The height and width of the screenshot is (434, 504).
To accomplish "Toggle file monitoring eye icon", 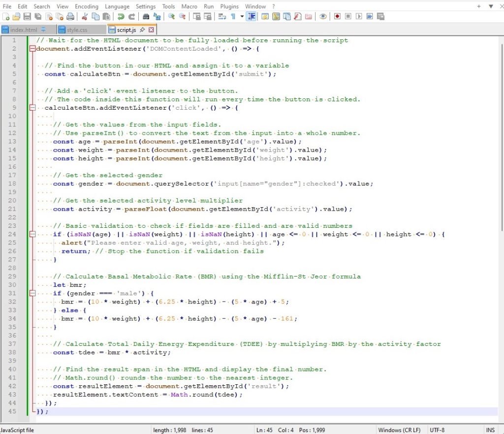I will (323, 16).
